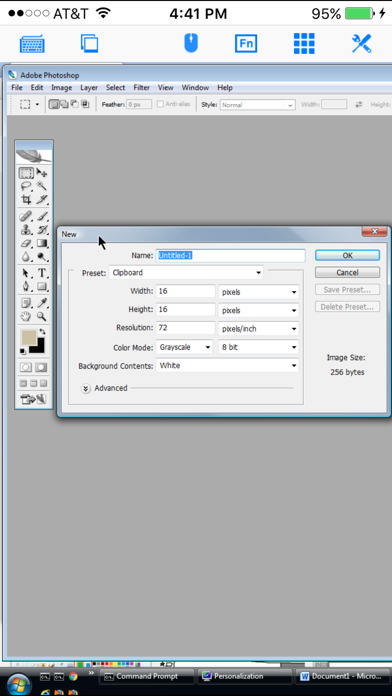Viewport: 392px width, 696px height.
Task: Switch to Quick Mask mode
Action: [41, 367]
